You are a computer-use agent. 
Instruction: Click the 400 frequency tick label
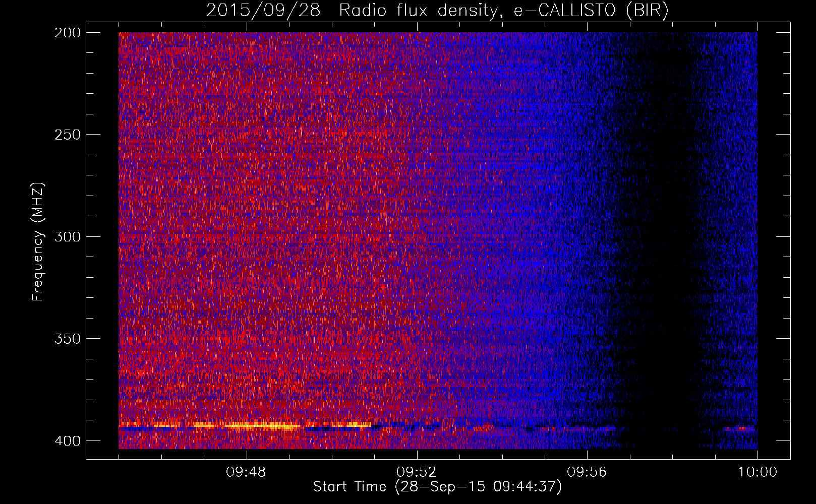point(67,440)
